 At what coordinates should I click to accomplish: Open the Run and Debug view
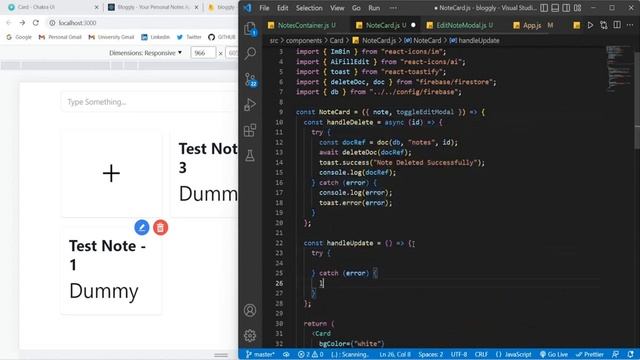coord(250,104)
